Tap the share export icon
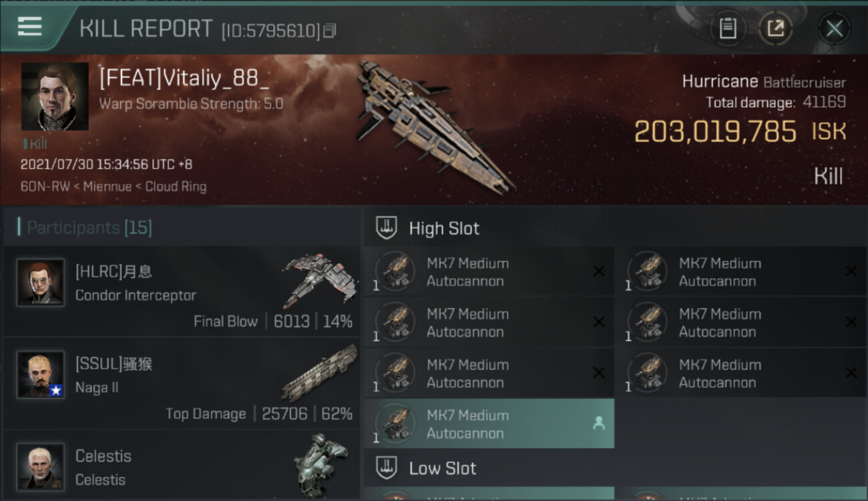The image size is (868, 501). click(x=775, y=29)
